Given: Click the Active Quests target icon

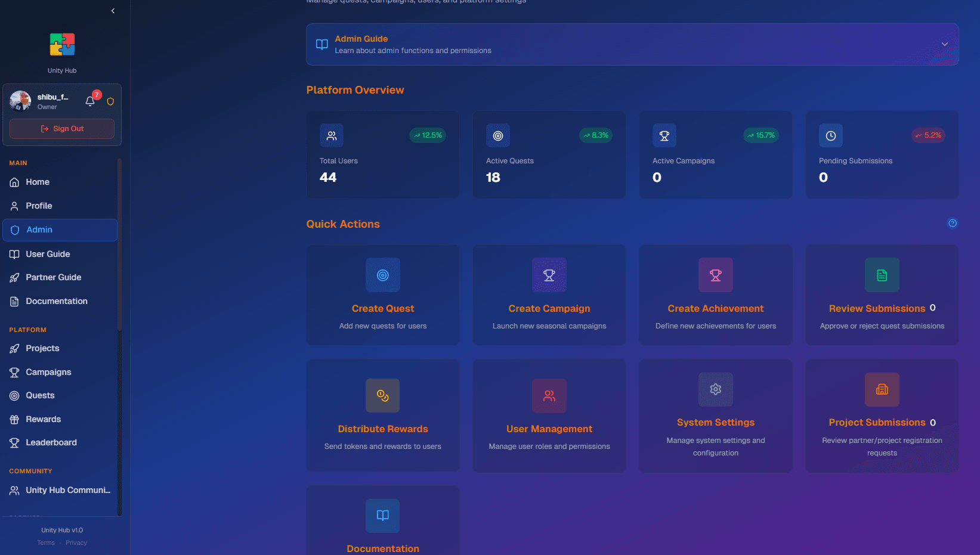Looking at the screenshot, I should click(498, 136).
